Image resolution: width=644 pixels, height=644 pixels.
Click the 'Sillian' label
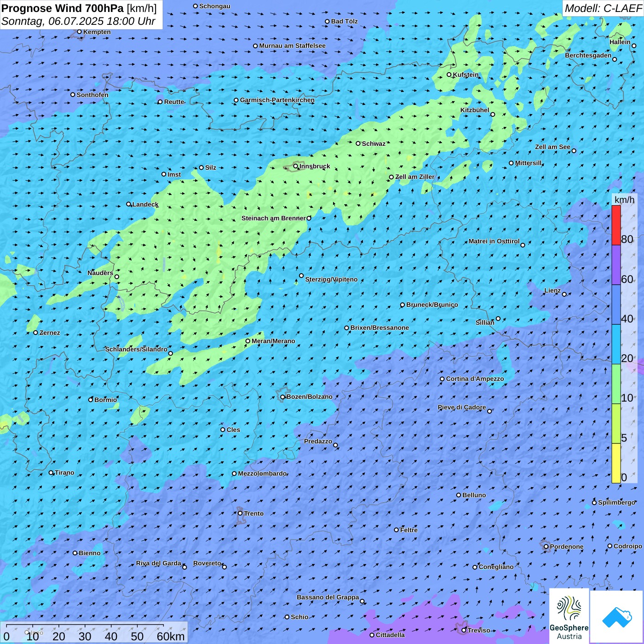click(485, 322)
